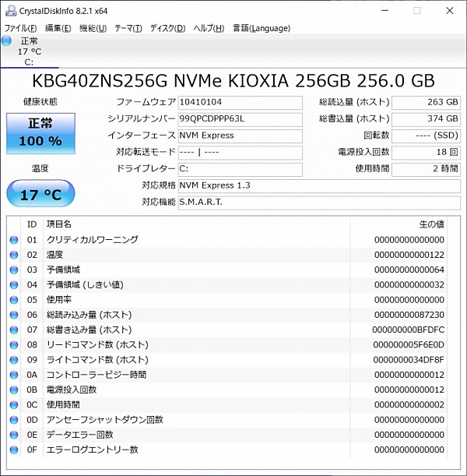The image size is (467, 476).
Task: Click the status orb for 使用率 row
Action: point(14,300)
